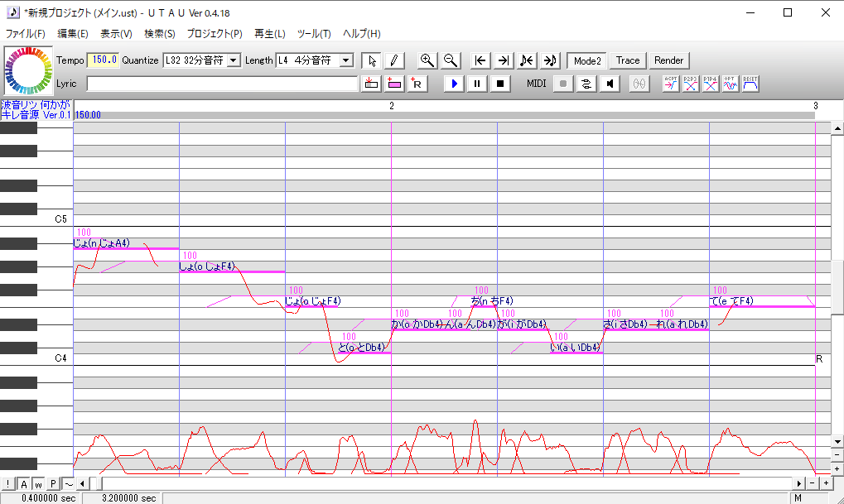Click the add pink note icon
The height and width of the screenshot is (504, 844).
pos(394,84)
